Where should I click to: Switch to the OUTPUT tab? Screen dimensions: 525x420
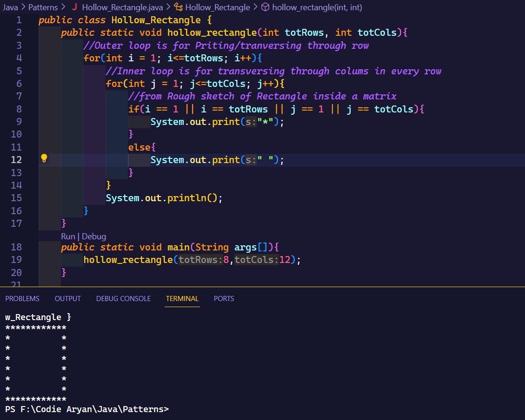click(x=67, y=299)
